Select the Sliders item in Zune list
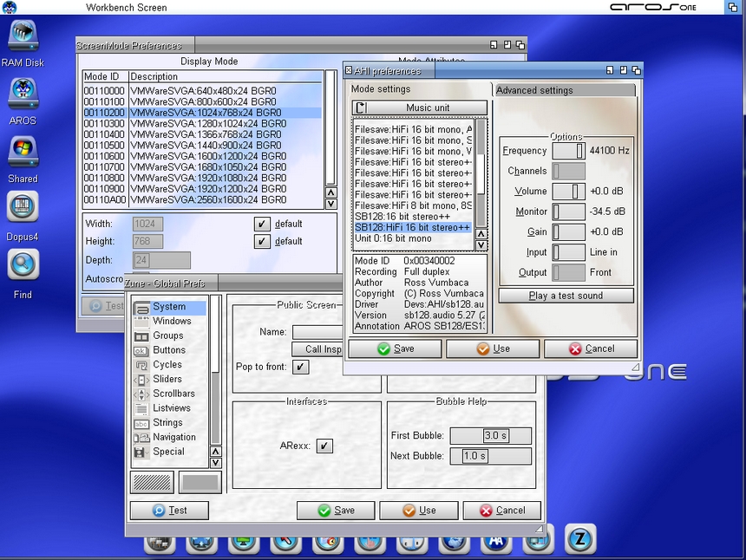The image size is (746, 560). 167,379
